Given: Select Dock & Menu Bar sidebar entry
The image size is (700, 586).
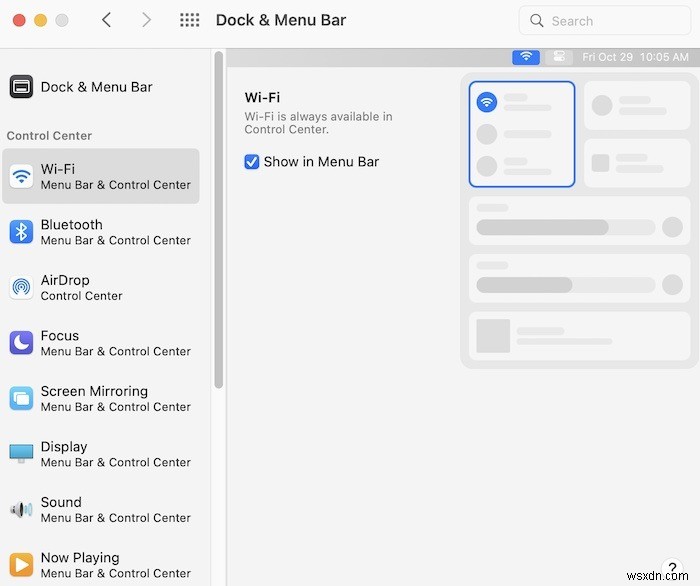Looking at the screenshot, I should coord(100,87).
